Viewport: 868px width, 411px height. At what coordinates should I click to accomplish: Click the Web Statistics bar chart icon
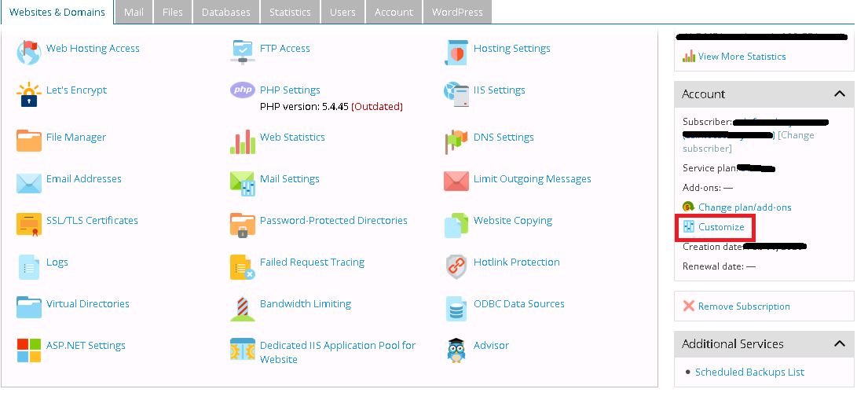(243, 141)
